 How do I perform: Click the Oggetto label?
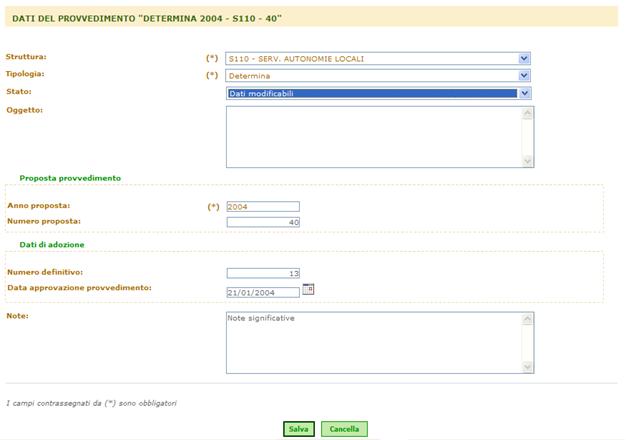pos(24,110)
